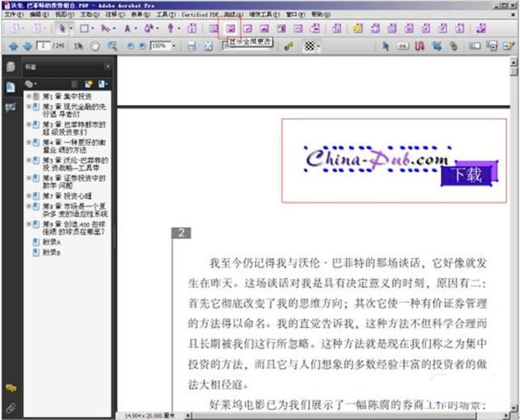520x420 pixels.
Task: Select the Hand pan tool
Action: [x=95, y=46]
